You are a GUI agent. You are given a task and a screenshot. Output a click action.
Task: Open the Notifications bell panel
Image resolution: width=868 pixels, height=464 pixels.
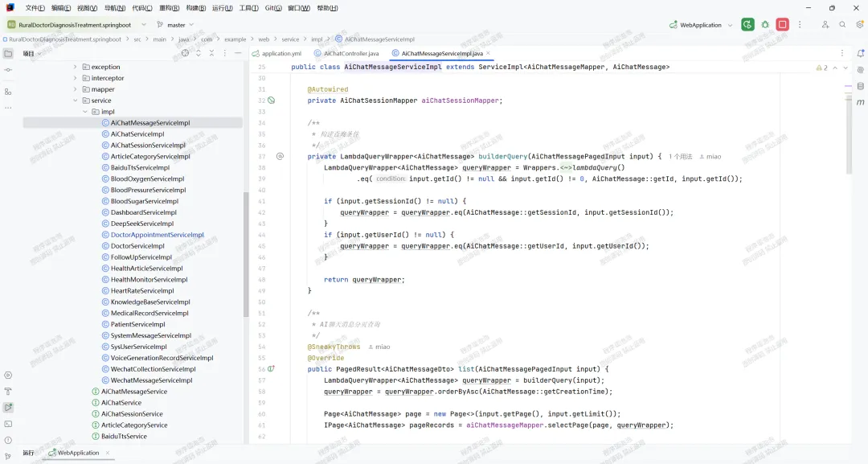tap(860, 53)
